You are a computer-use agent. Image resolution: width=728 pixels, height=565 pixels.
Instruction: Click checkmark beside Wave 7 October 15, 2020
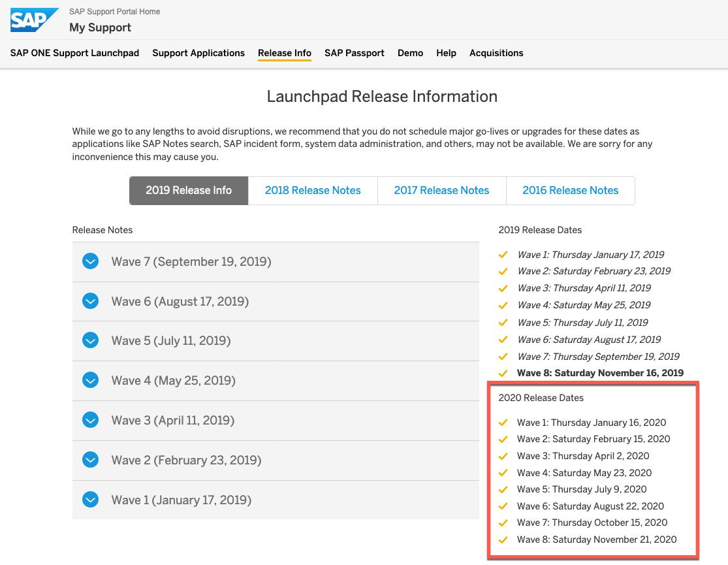pos(503,523)
